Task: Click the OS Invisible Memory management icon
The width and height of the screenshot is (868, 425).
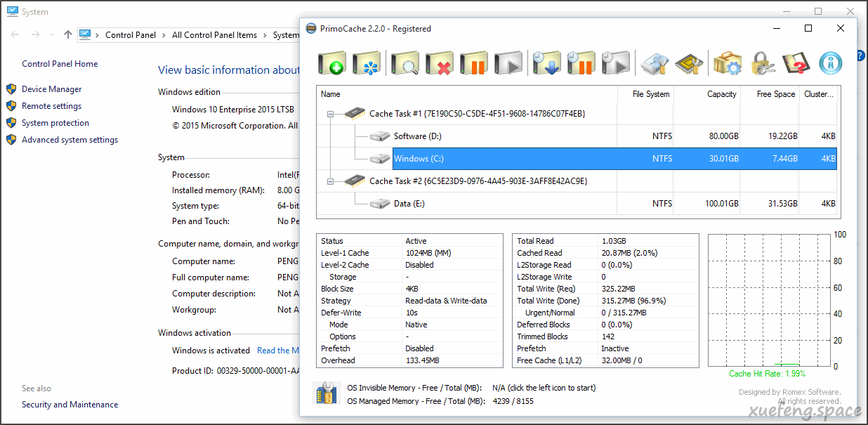Action: coord(327,393)
